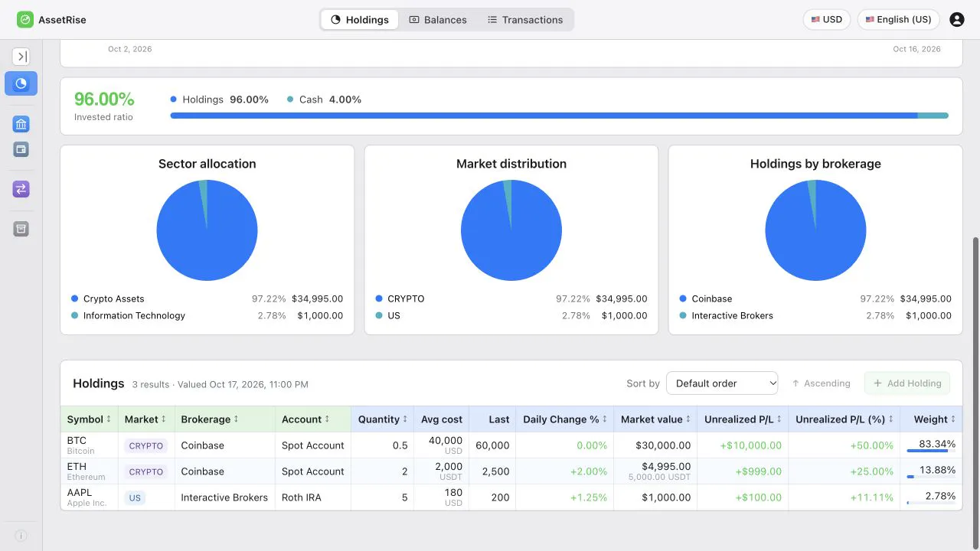Click the invested ratio progress bar
Image resolution: width=980 pixels, height=551 pixels.
point(559,116)
